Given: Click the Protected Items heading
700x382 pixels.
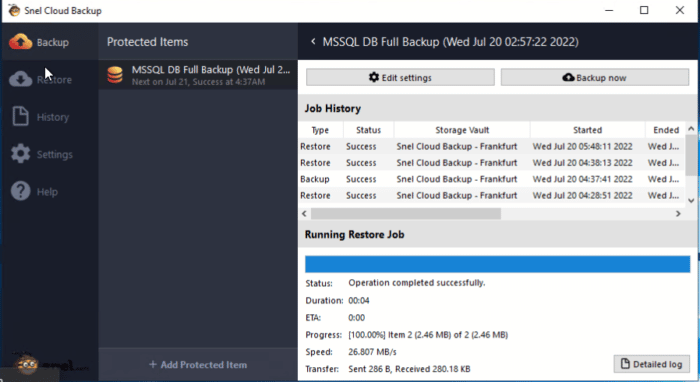Looking at the screenshot, I should (x=147, y=42).
